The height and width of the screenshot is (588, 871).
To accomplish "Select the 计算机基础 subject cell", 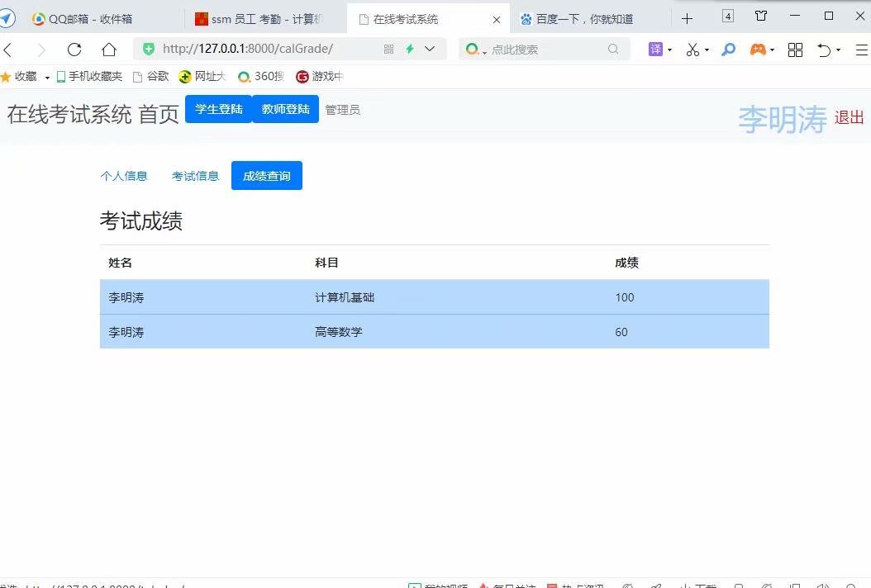I will 345,297.
